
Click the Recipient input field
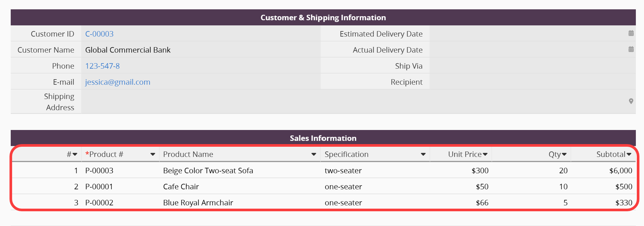click(x=532, y=82)
